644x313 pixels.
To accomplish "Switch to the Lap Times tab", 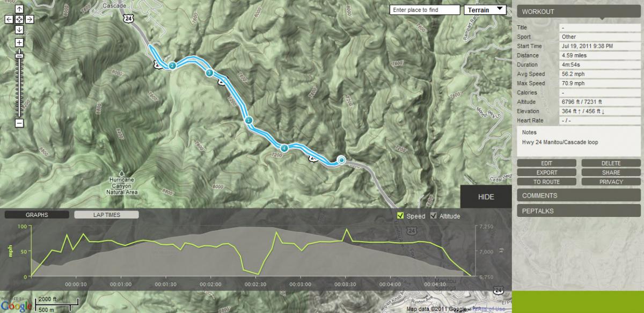I will 106,215.
